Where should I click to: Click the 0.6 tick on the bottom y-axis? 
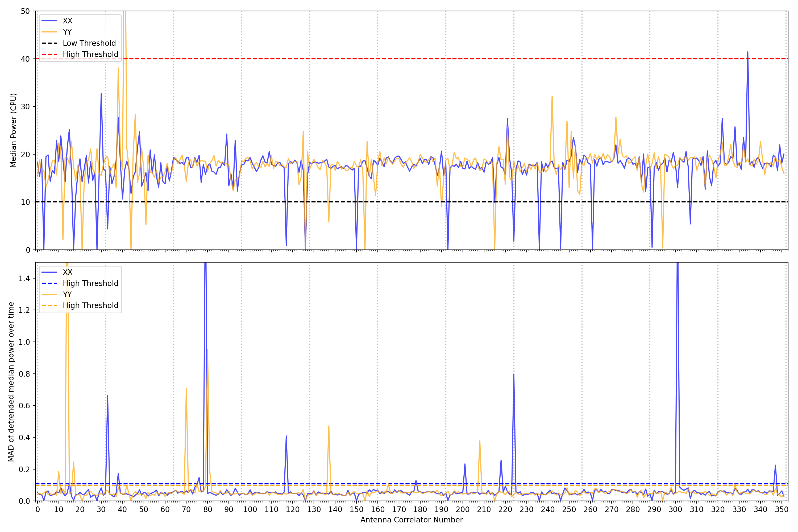click(x=24, y=406)
